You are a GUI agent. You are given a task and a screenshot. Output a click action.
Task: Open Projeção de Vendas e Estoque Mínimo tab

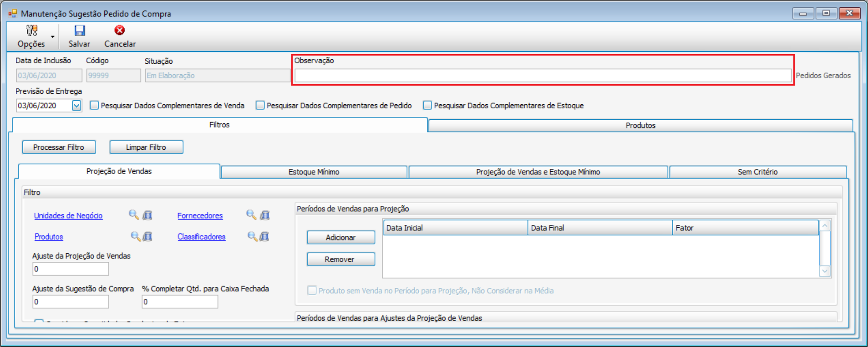(538, 172)
